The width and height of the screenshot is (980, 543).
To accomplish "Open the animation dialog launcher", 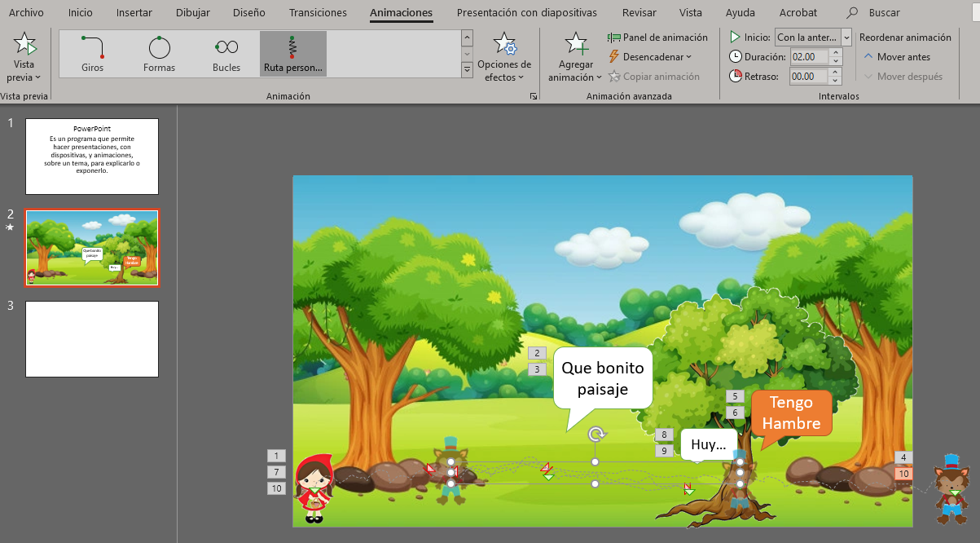I will point(534,96).
